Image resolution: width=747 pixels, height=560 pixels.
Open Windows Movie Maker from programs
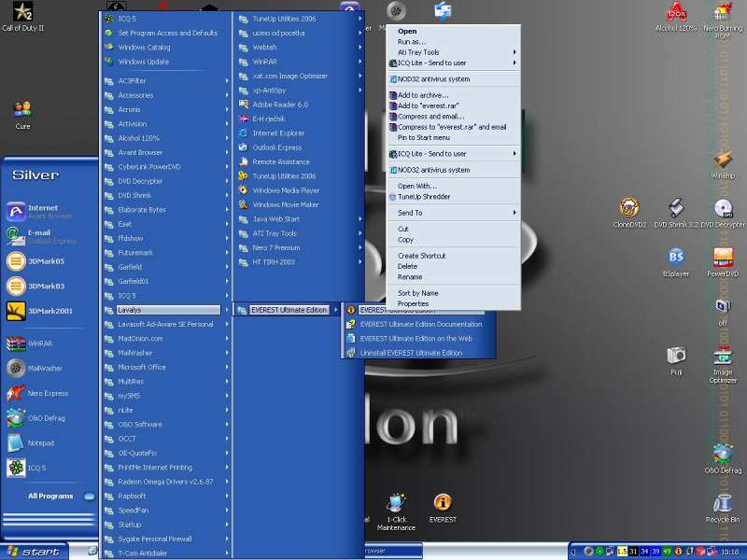[x=300, y=204]
